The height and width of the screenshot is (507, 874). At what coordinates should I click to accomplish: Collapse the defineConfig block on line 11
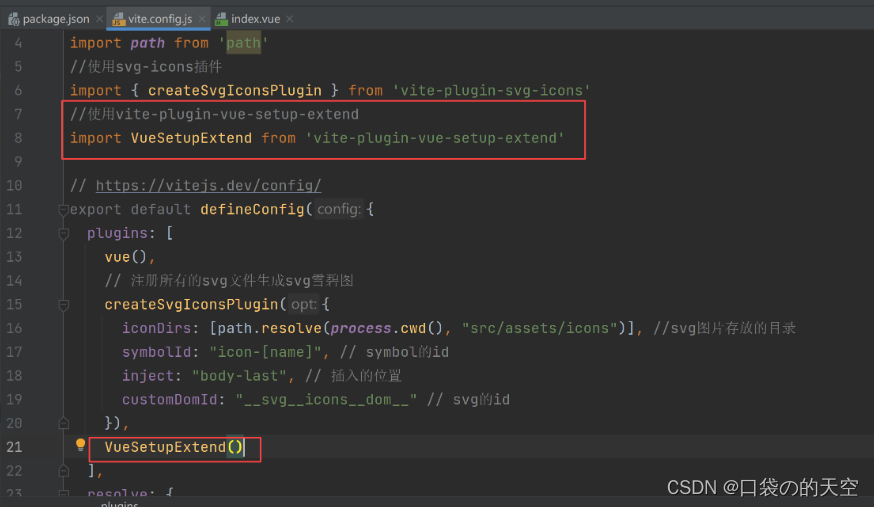pyautogui.click(x=64, y=210)
